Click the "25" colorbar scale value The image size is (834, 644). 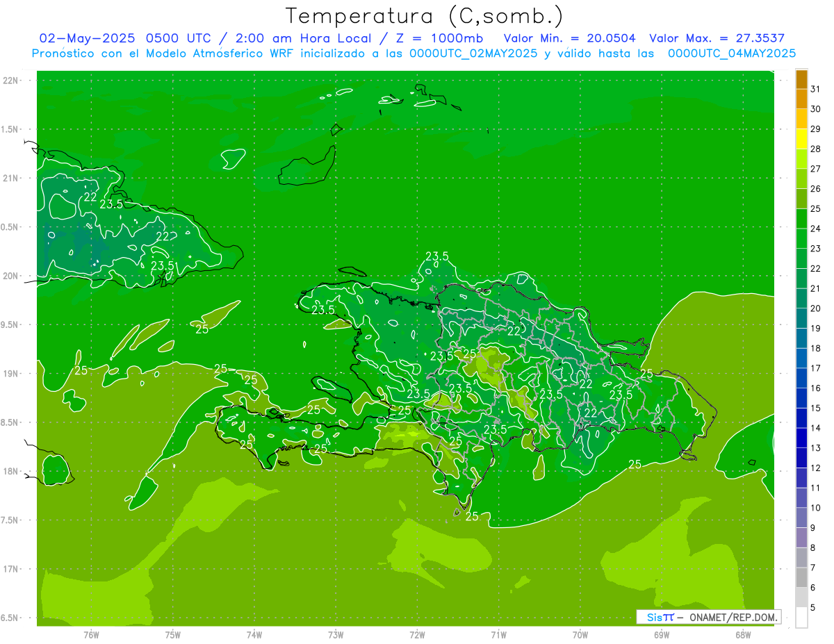coord(815,209)
